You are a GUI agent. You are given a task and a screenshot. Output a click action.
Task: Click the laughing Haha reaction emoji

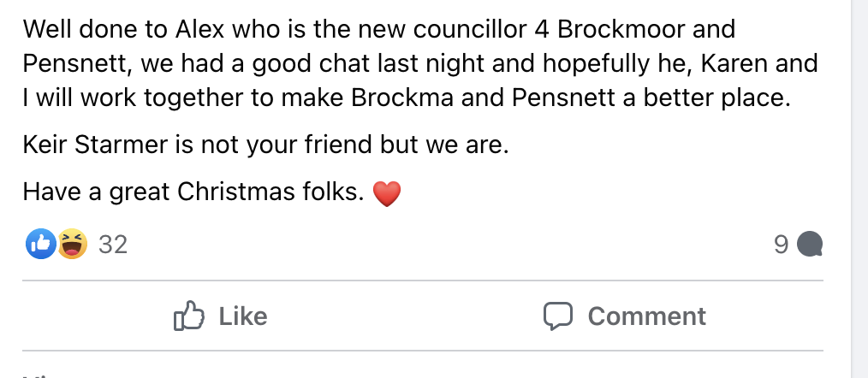pos(72,245)
